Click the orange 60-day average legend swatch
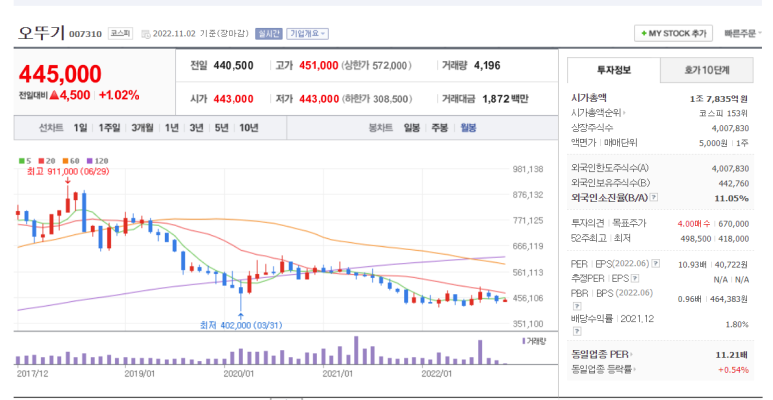Image resolution: width=773 pixels, height=400 pixels. coord(65,161)
